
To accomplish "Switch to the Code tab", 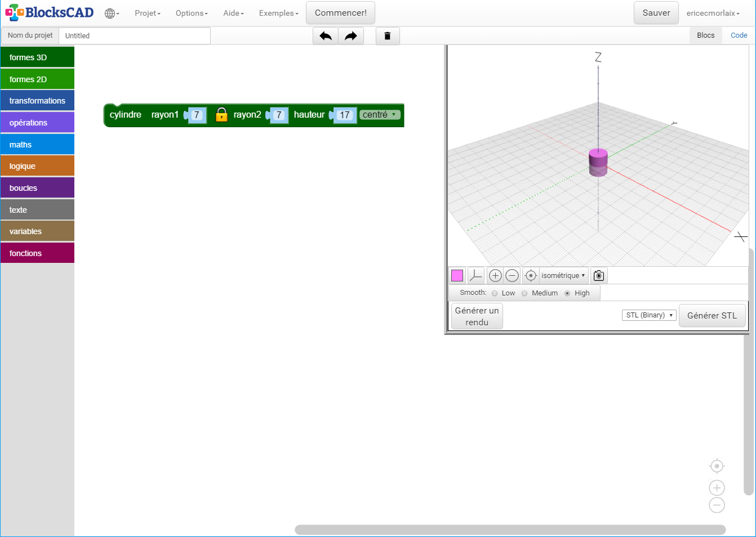I will [739, 35].
